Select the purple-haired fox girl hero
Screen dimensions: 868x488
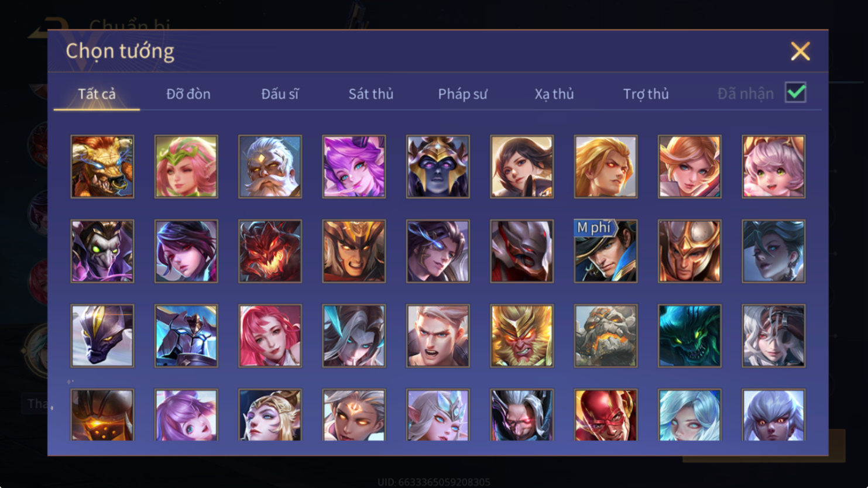[x=354, y=167]
